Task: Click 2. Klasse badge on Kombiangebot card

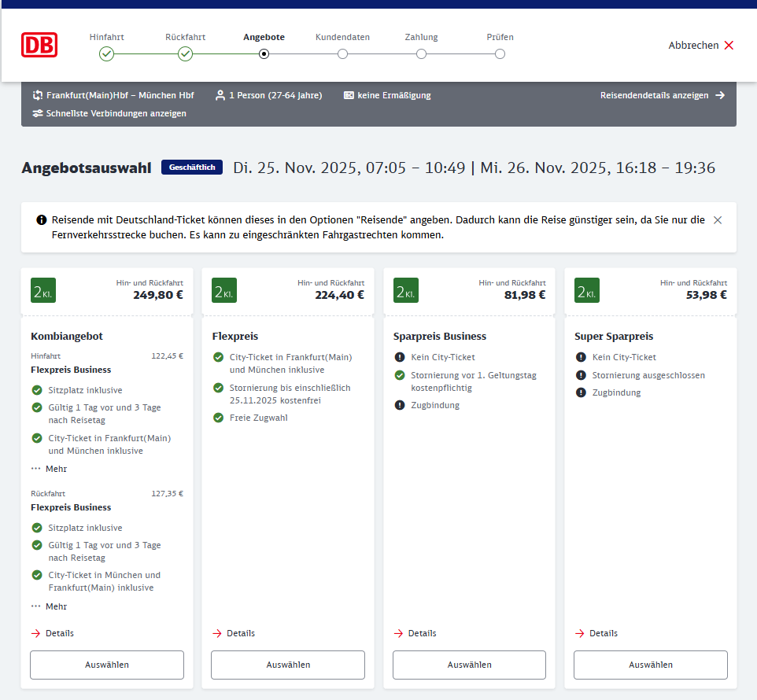Action: 43,290
